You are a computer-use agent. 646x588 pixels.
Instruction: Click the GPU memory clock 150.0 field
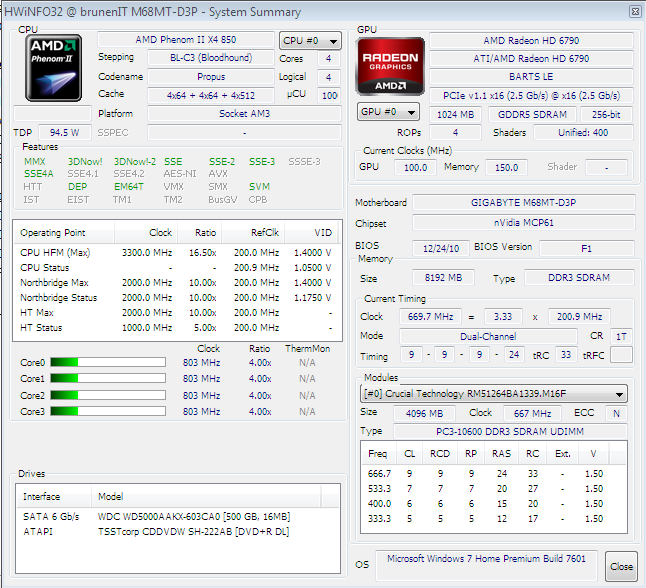point(506,167)
